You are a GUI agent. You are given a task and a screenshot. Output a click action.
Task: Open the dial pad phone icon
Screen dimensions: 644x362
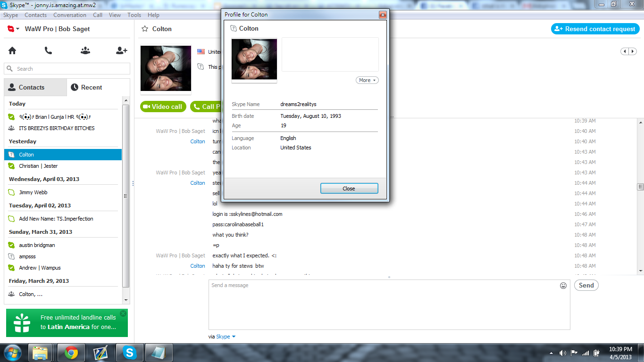48,50
